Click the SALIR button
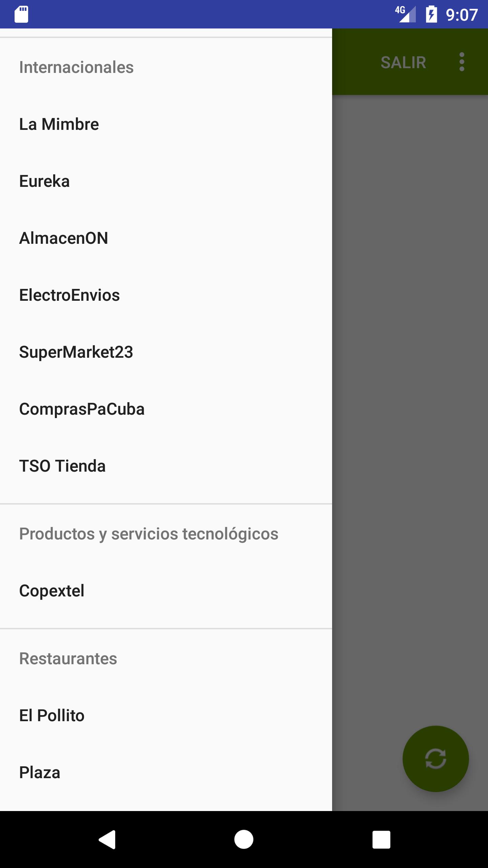The width and height of the screenshot is (488, 868). 403,62
